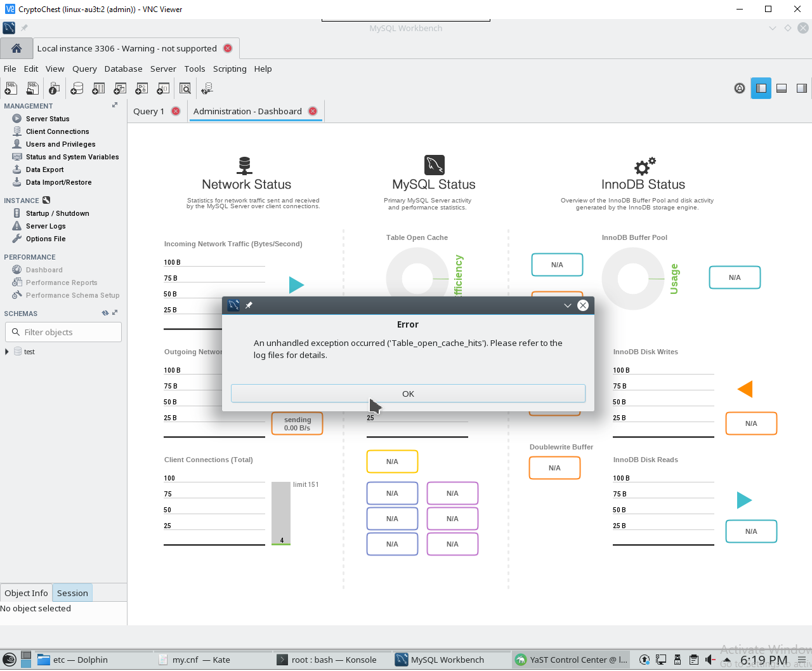Open the removable devices tray icon

(x=677, y=660)
